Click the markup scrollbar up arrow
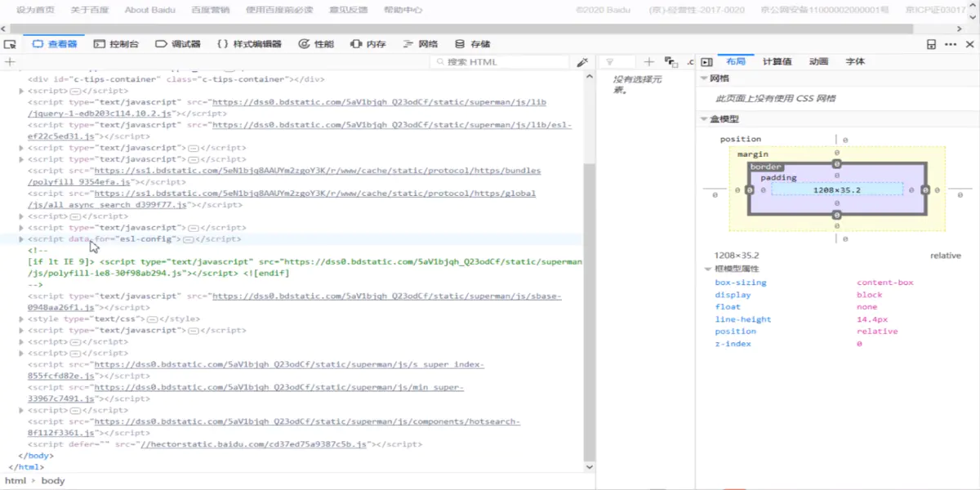The height and width of the screenshot is (490, 980). (x=590, y=77)
